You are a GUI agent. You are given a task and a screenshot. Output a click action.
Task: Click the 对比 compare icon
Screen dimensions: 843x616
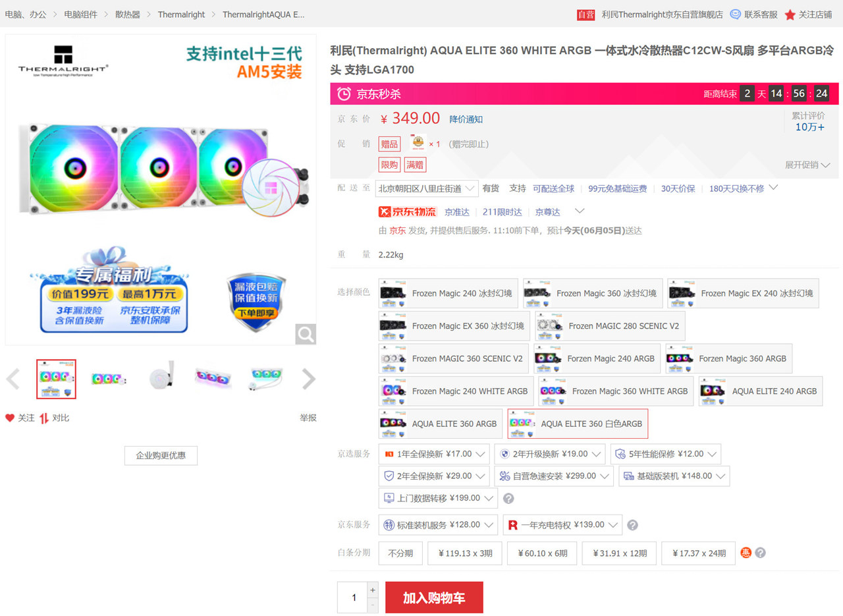[44, 418]
